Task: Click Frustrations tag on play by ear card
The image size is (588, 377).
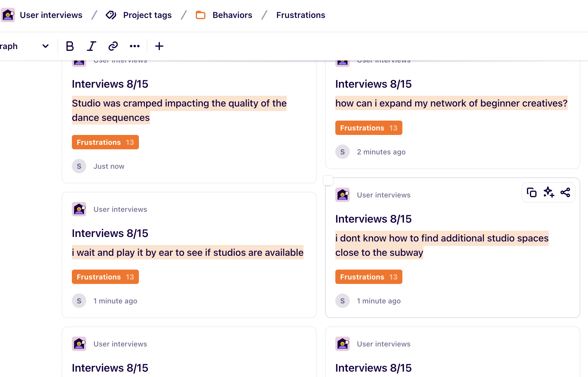Action: pos(105,277)
